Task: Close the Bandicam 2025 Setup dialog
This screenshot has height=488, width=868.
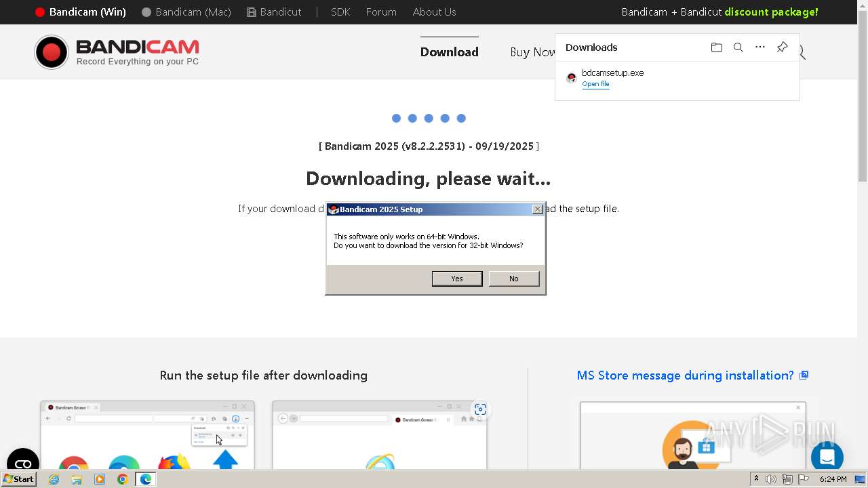Action: click(x=538, y=209)
